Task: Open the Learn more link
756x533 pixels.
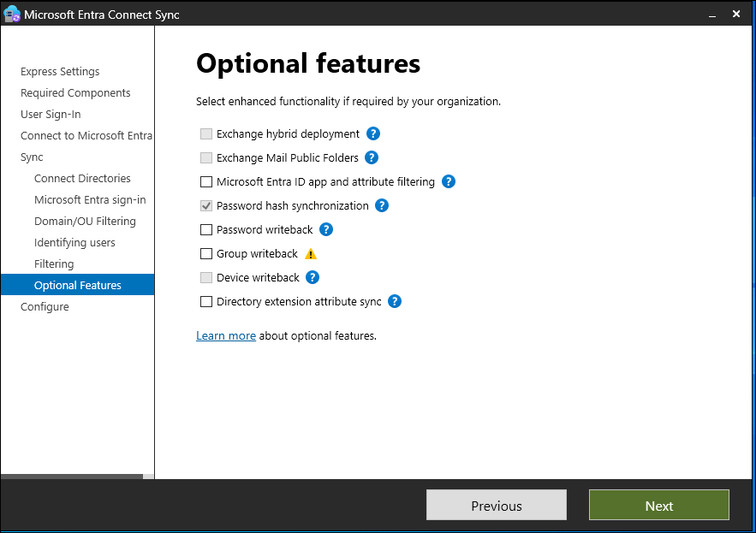Action: click(x=226, y=336)
